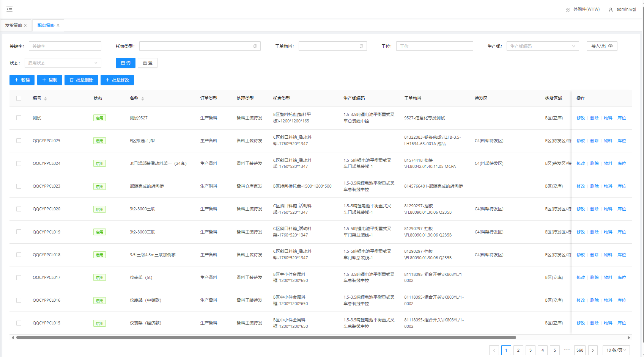Go to last page 568

[x=580, y=350]
